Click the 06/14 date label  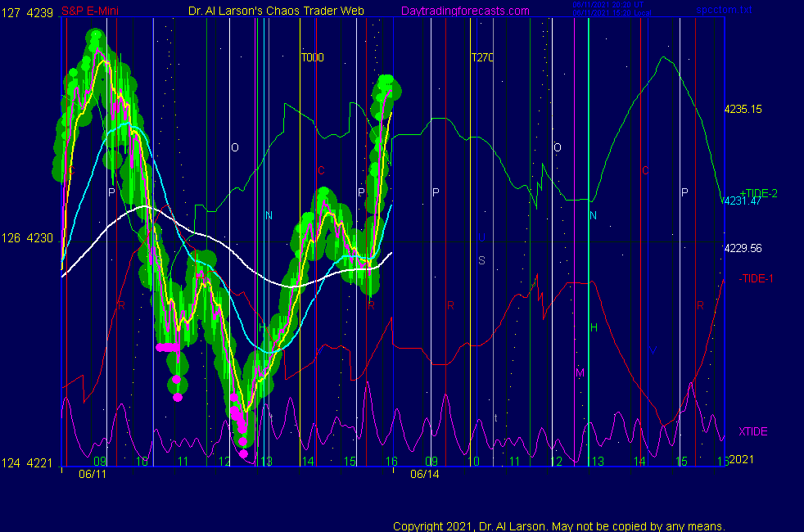[x=424, y=474]
